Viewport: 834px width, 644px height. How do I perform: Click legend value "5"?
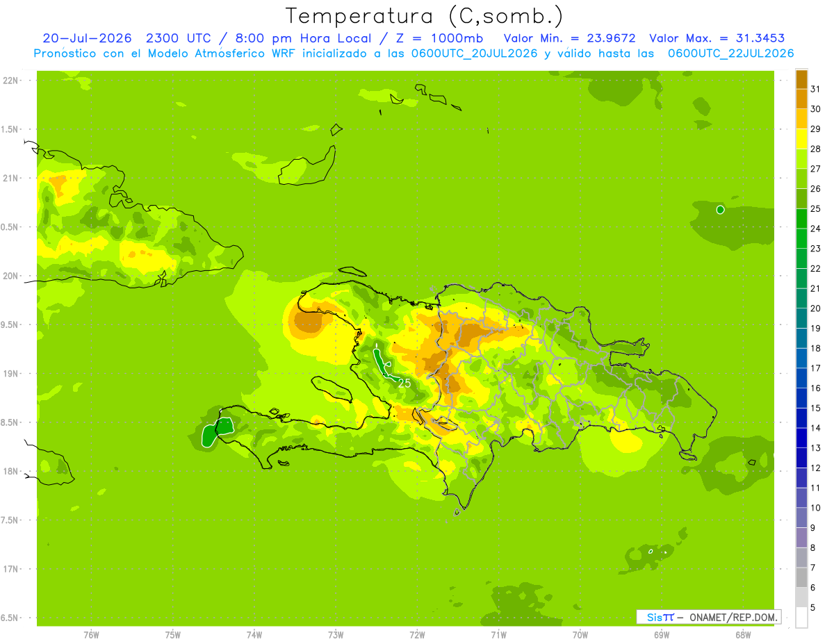(813, 607)
